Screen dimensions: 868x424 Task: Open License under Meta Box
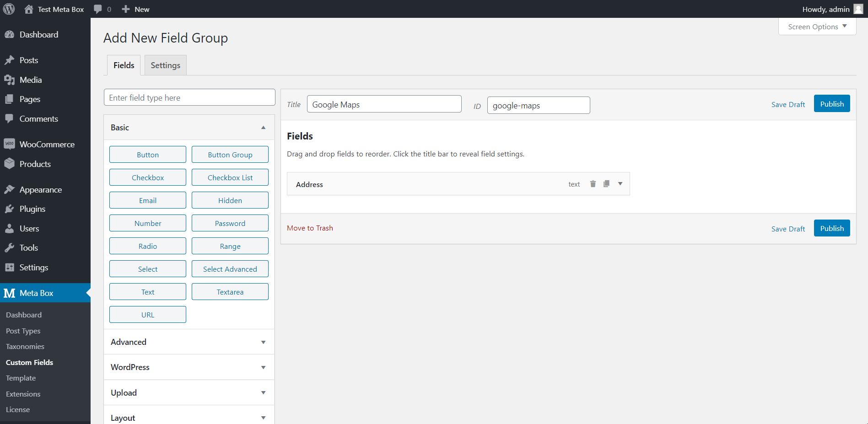coord(18,410)
